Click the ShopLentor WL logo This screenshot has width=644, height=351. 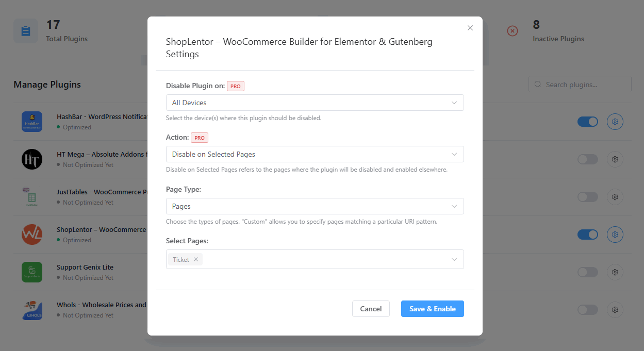pos(32,235)
